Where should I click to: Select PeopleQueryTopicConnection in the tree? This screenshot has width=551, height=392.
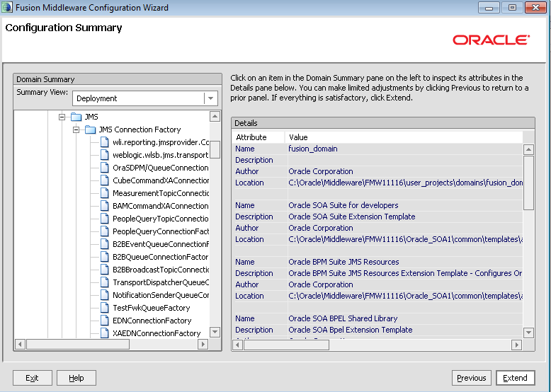pos(160,219)
